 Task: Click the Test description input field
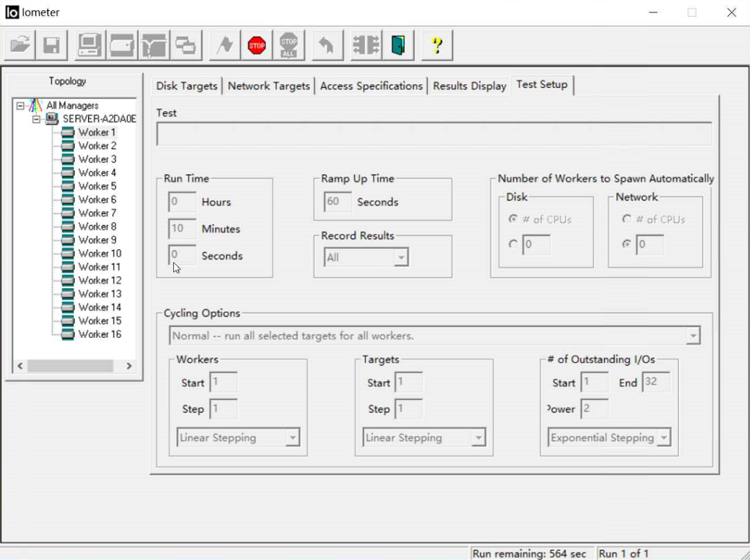click(x=433, y=134)
